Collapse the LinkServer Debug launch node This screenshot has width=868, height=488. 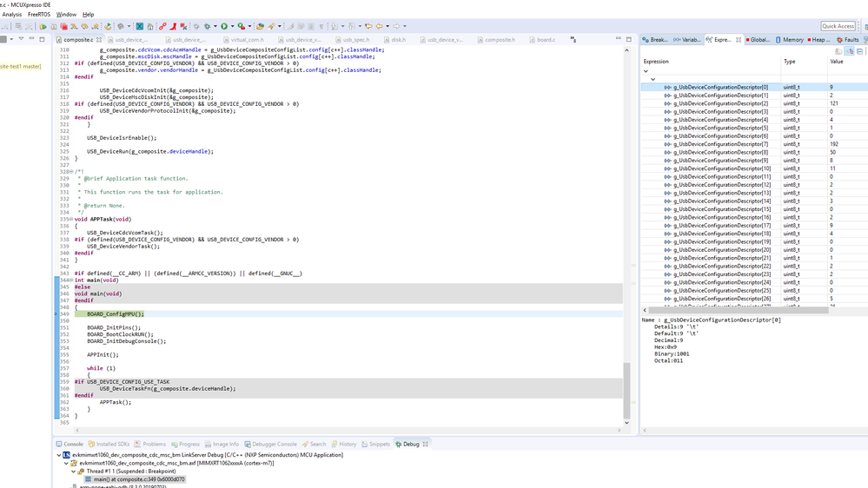coord(59,455)
